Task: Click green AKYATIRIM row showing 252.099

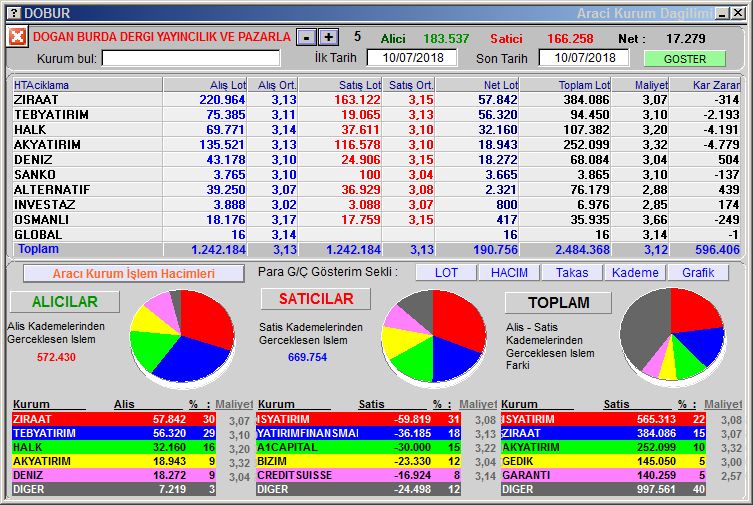Action: tap(603, 447)
